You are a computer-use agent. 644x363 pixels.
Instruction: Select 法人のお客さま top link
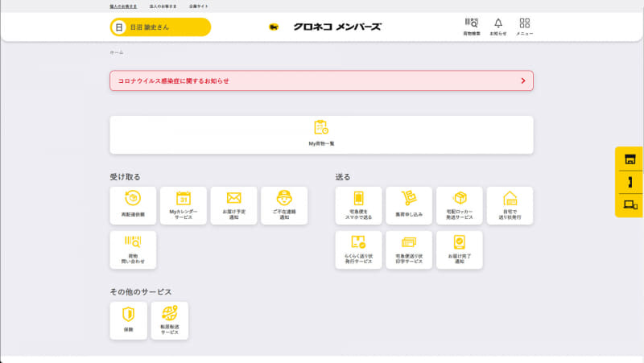pos(163,6)
